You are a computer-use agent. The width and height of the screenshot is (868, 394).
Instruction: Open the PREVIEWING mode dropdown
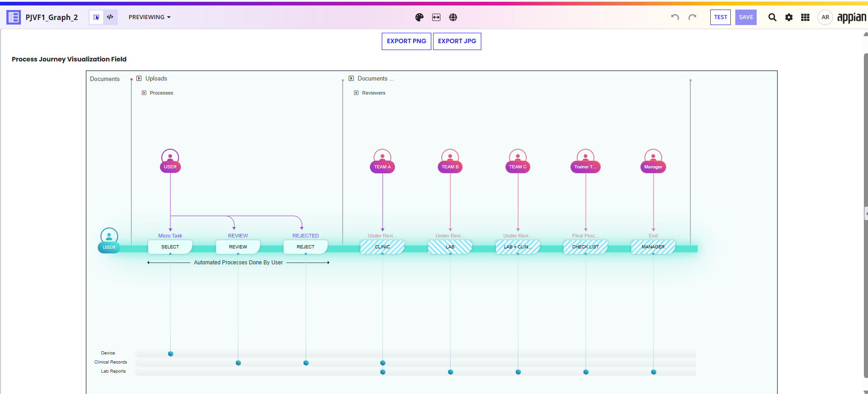coord(150,17)
